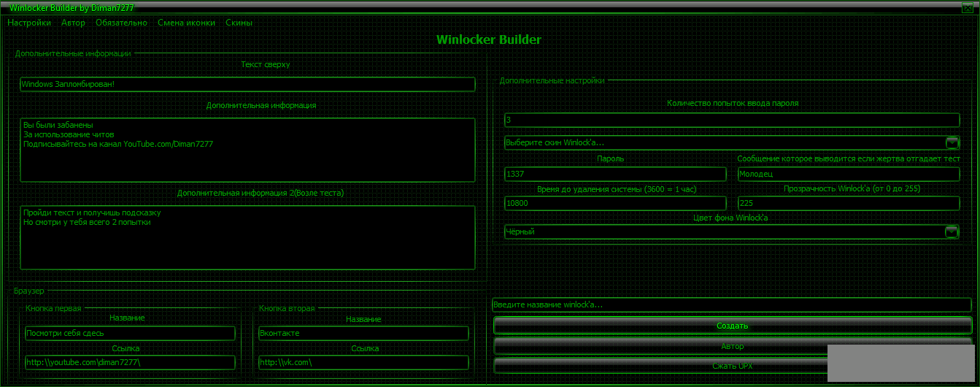980x387 pixels.
Task: Open the Автор menu in menu bar
Action: 73,23
